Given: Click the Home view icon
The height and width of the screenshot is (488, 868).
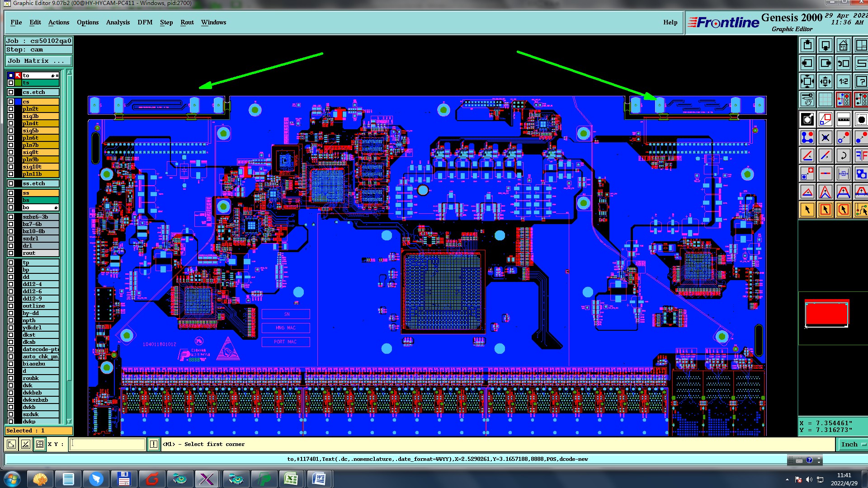Looking at the screenshot, I should coord(843,45).
